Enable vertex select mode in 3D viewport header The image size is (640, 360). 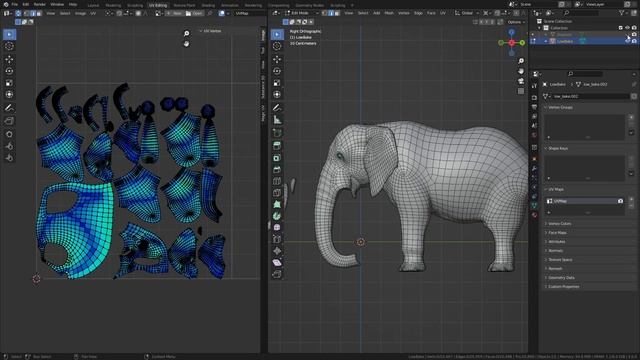(x=324, y=13)
